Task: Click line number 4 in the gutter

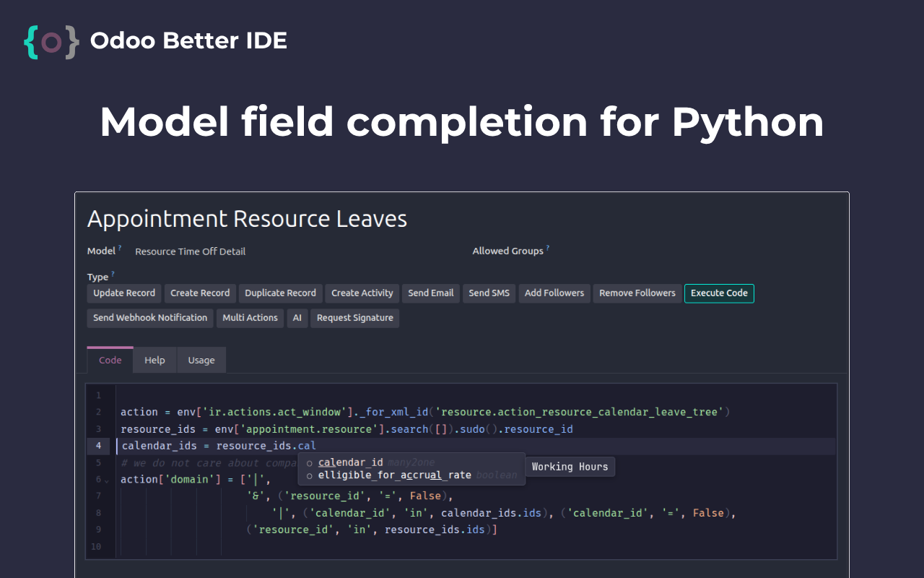Action: point(98,446)
